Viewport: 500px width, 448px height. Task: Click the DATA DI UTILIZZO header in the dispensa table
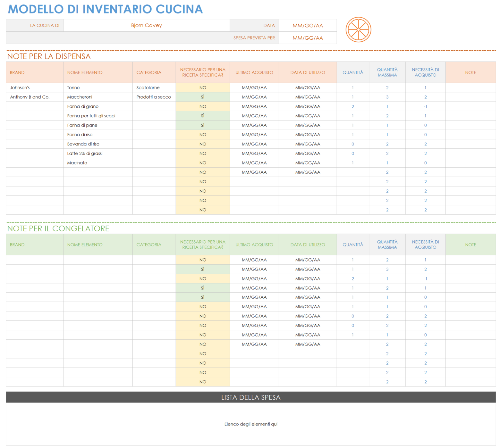tap(308, 72)
